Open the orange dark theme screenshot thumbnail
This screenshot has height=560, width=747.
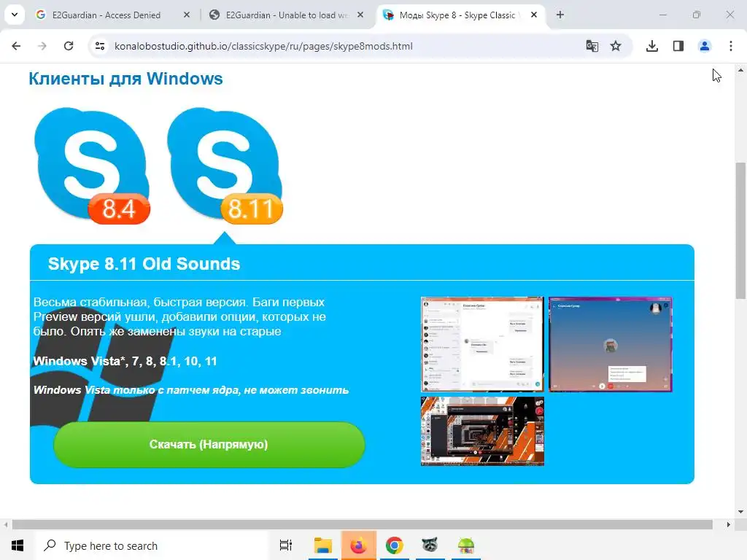[x=482, y=431]
